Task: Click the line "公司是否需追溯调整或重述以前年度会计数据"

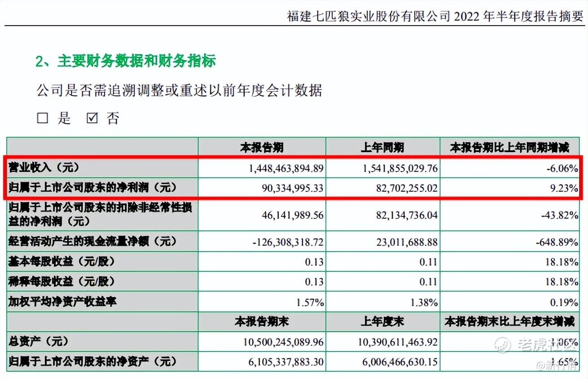Action: pyautogui.click(x=179, y=90)
